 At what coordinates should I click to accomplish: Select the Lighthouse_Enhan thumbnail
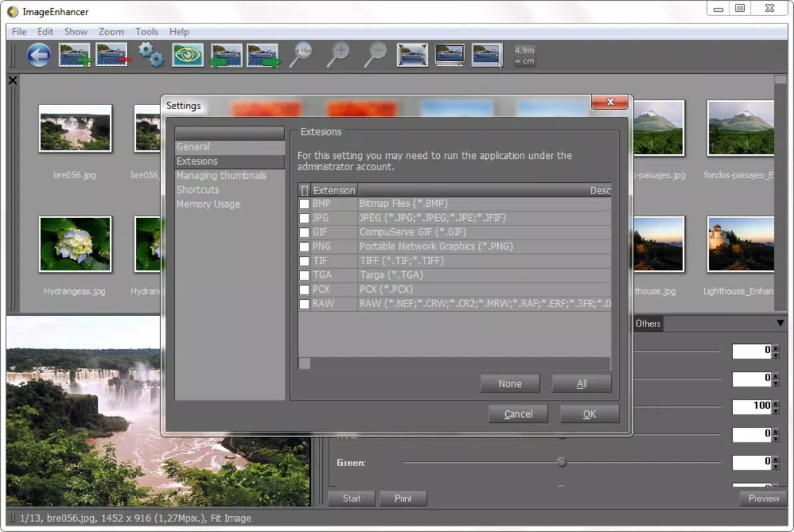pyautogui.click(x=740, y=245)
